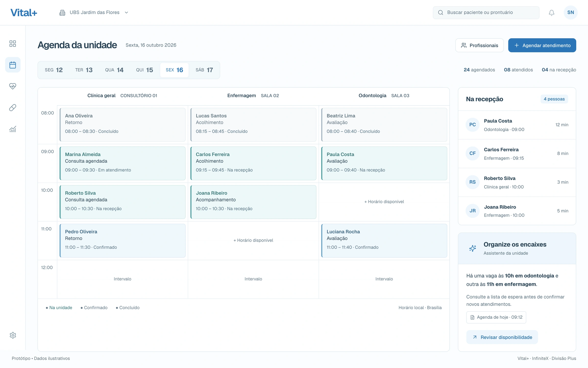Open the pill medication sidebar icon
Viewport: 588px width, 368px height.
pyautogui.click(x=13, y=108)
